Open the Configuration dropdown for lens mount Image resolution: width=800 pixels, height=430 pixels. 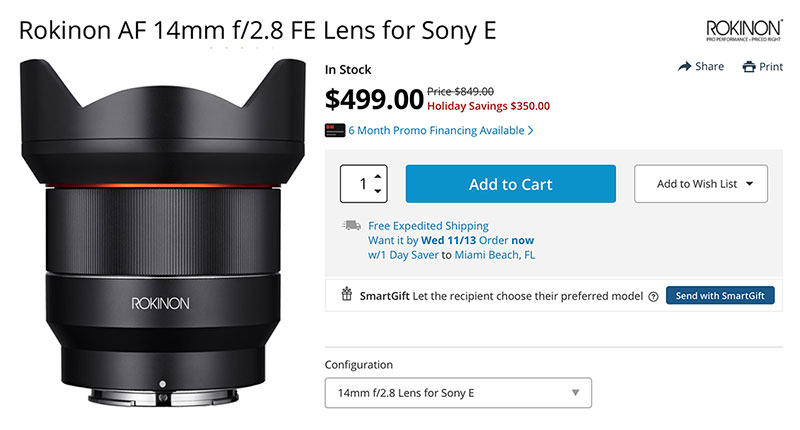pos(458,393)
